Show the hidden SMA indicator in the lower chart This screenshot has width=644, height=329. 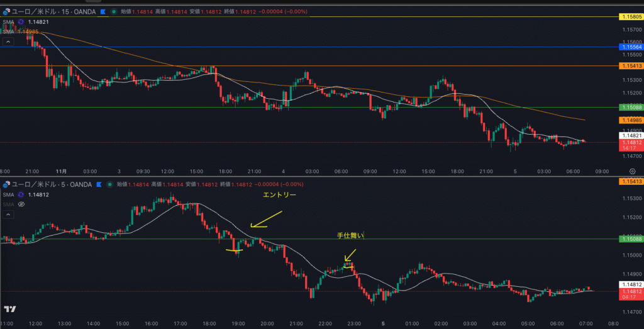click(x=21, y=204)
